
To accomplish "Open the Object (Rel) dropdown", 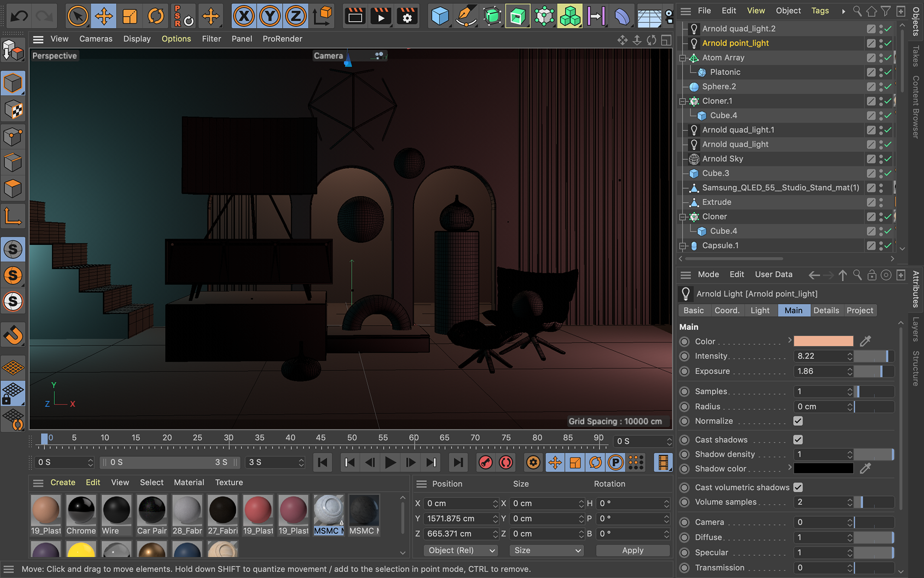I will click(x=461, y=551).
